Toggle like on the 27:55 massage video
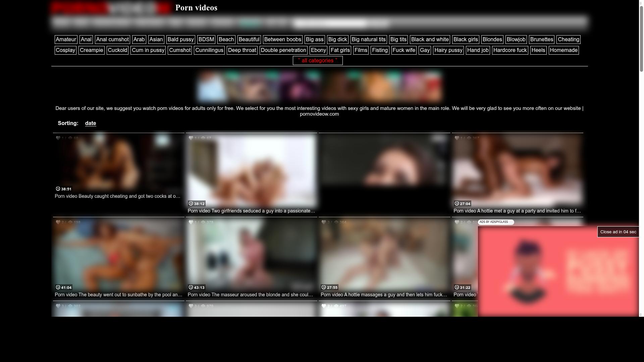644x362 pixels. (x=324, y=222)
